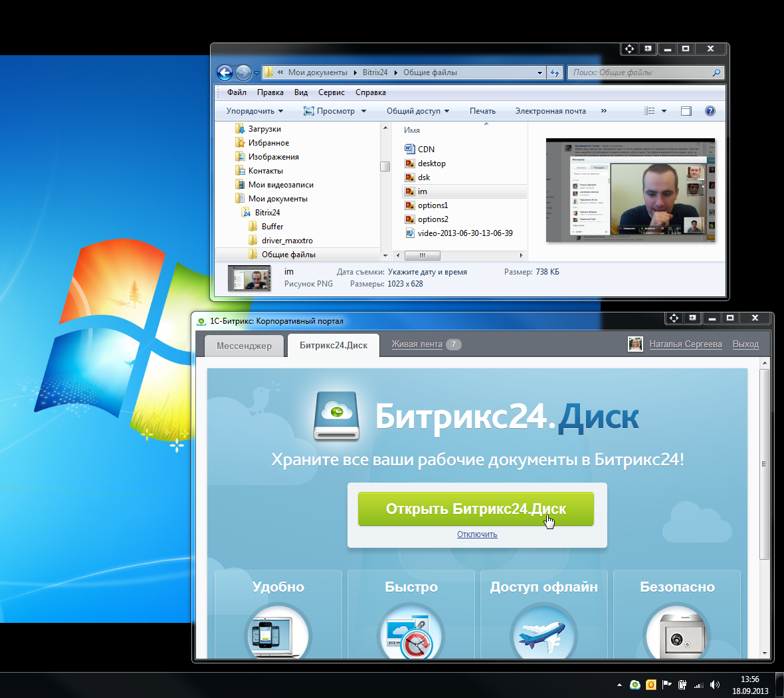The height and width of the screenshot is (698, 784).
Task: Go forward in the Explorer window
Action: [x=243, y=72]
